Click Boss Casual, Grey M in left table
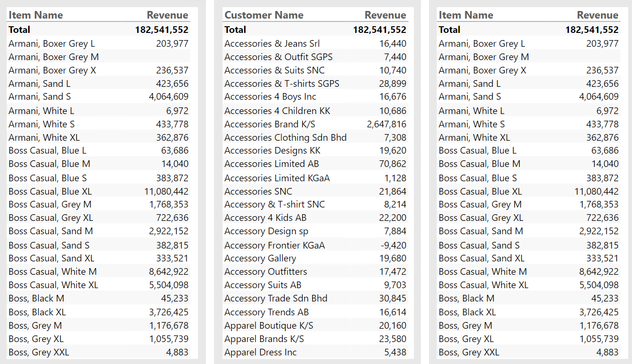The width and height of the screenshot is (632, 364). 50,204
